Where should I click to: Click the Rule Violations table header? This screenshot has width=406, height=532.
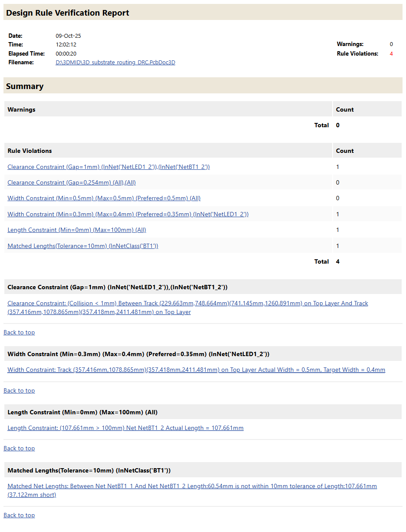pyautogui.click(x=30, y=151)
